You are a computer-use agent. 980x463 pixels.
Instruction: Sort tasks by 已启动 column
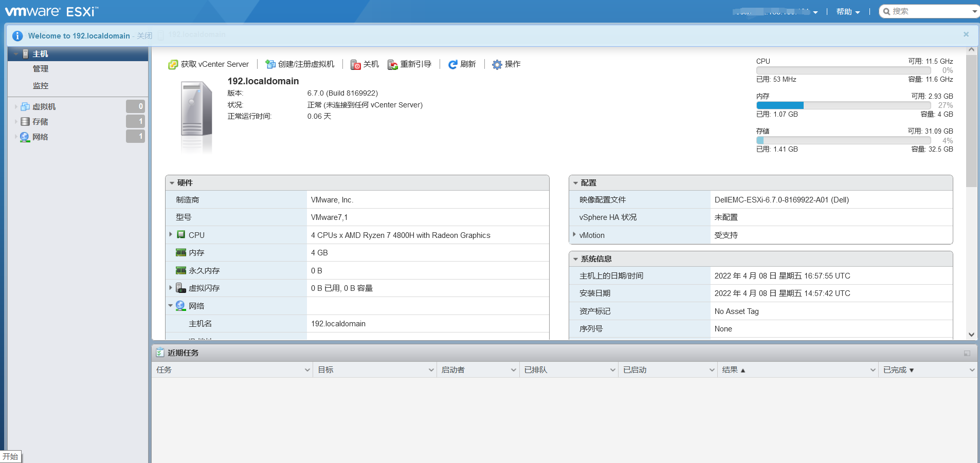point(635,370)
